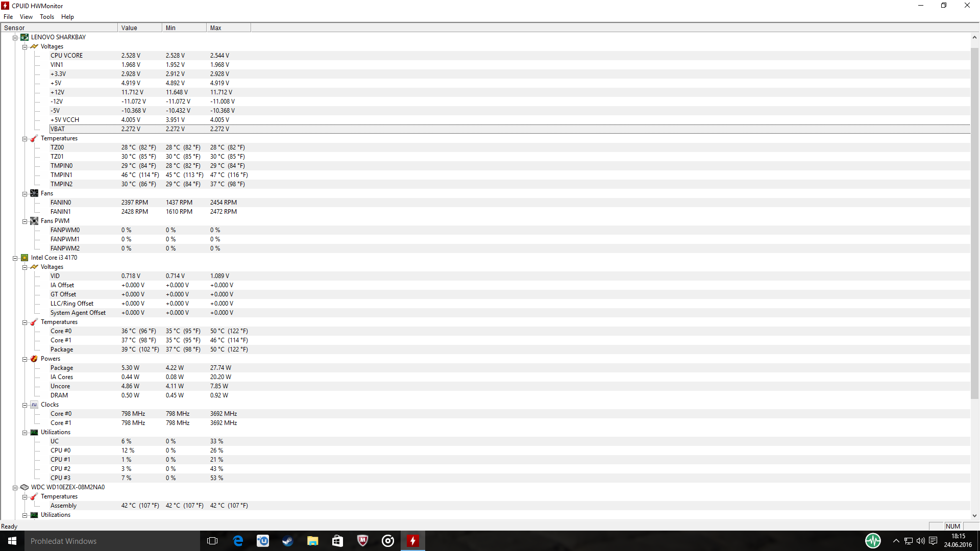Click the Intel Core i3 4170 processor icon

(x=24, y=258)
